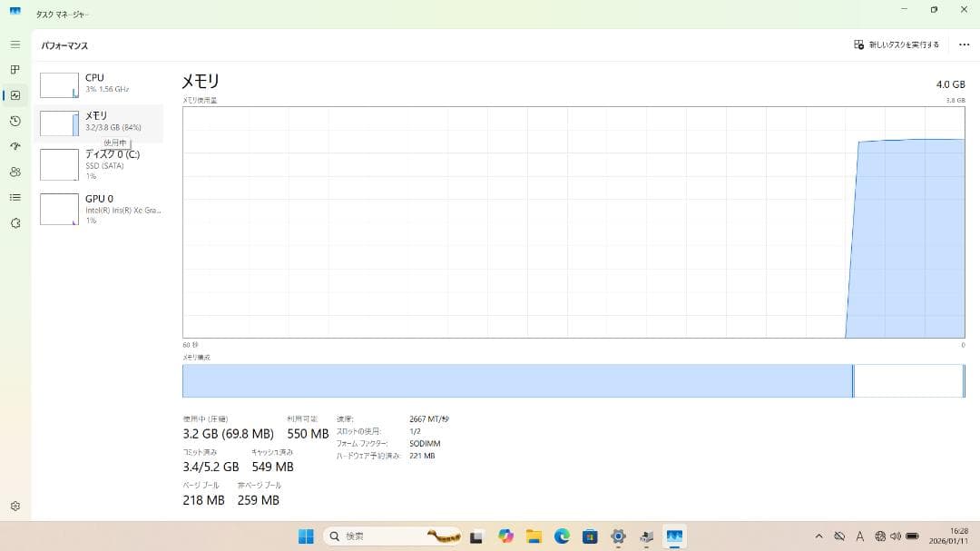
Task: Open the Services page icon
Action: click(15, 223)
